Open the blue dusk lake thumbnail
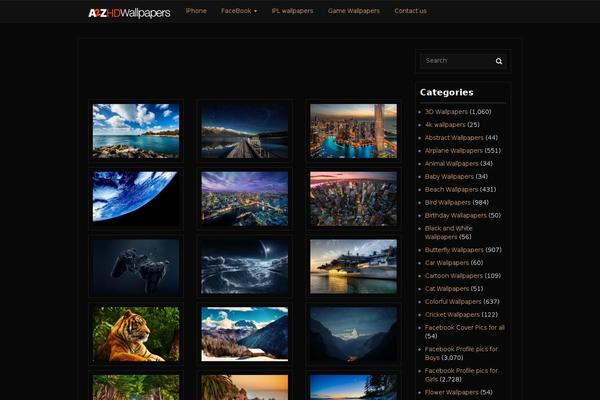 [x=353, y=387]
